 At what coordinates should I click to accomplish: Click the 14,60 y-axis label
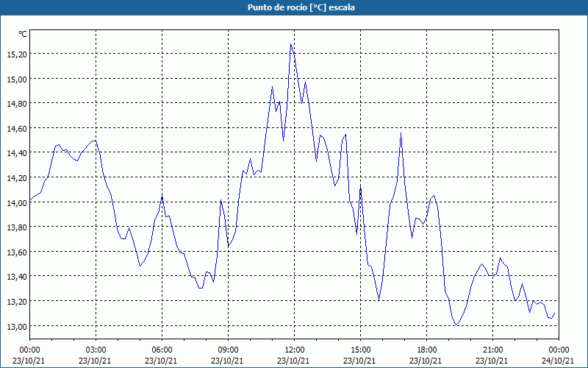tap(17, 128)
